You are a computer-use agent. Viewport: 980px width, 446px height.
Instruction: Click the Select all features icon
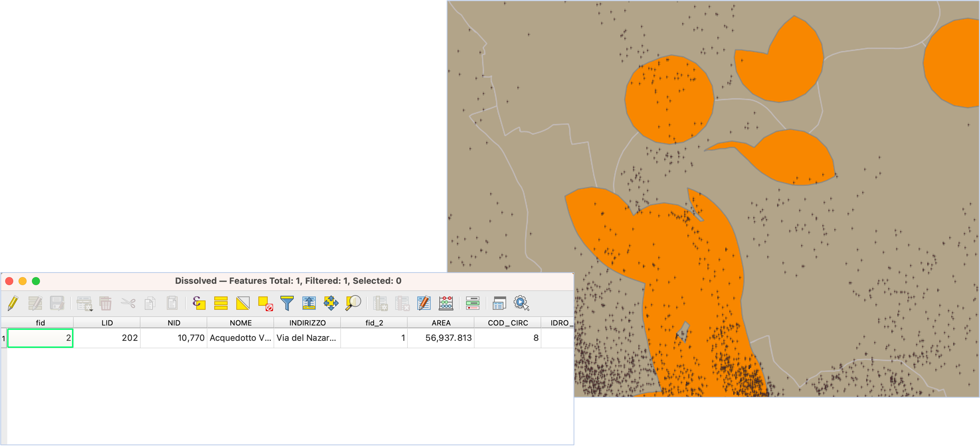click(221, 303)
